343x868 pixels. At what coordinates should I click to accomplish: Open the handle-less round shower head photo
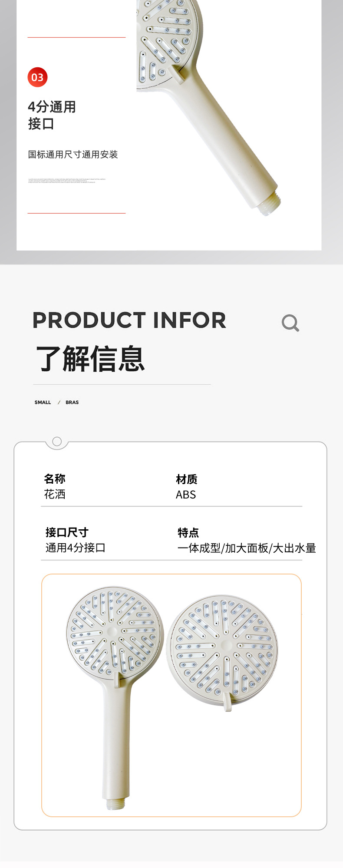click(x=223, y=647)
